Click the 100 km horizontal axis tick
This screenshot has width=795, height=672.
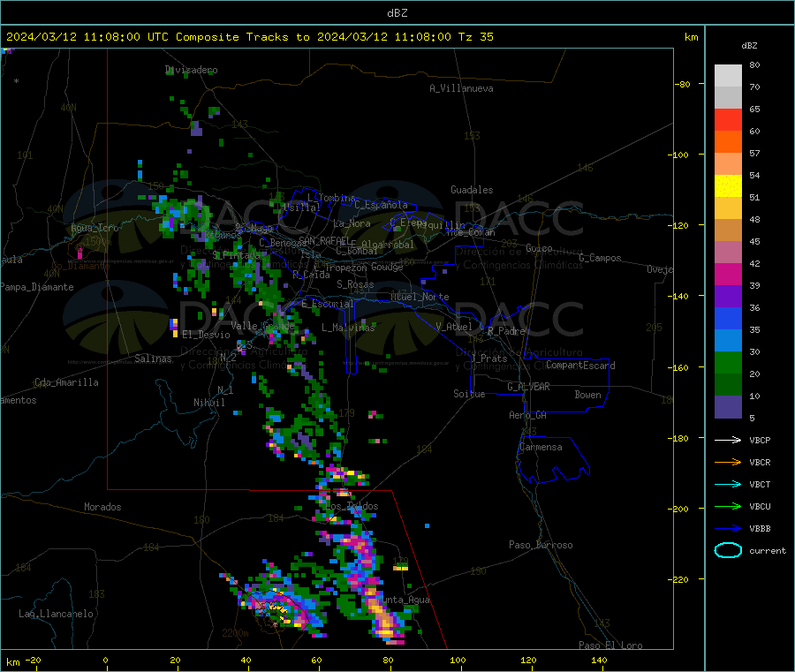[x=458, y=660]
